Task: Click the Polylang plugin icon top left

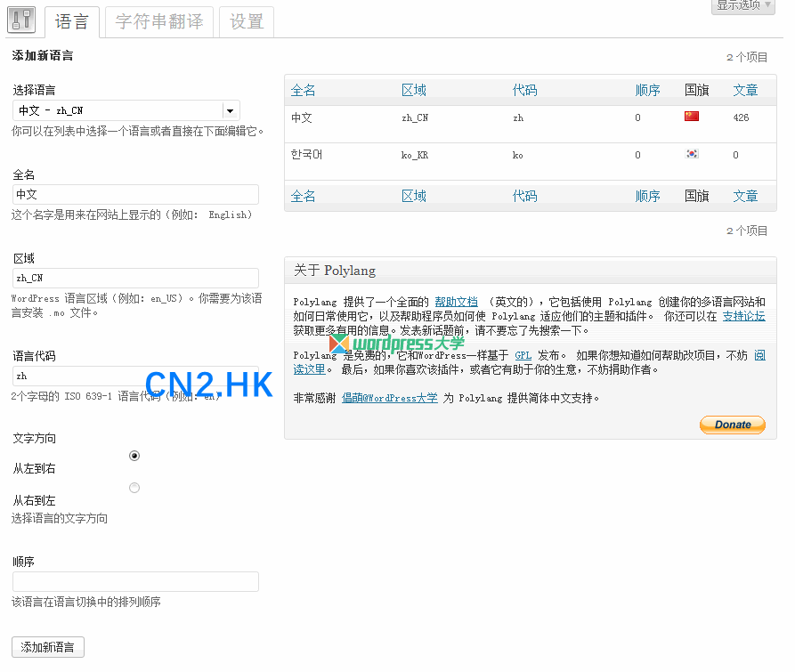Action: click(x=20, y=20)
